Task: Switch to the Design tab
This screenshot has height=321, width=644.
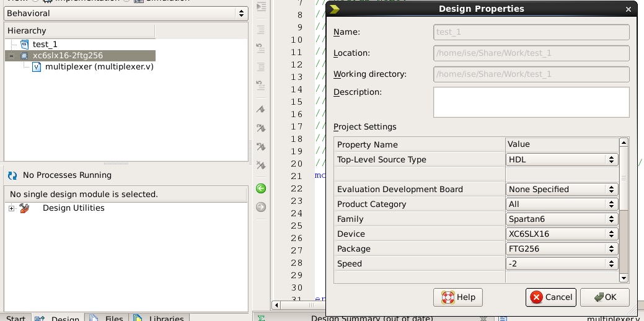Action: [x=58, y=318]
